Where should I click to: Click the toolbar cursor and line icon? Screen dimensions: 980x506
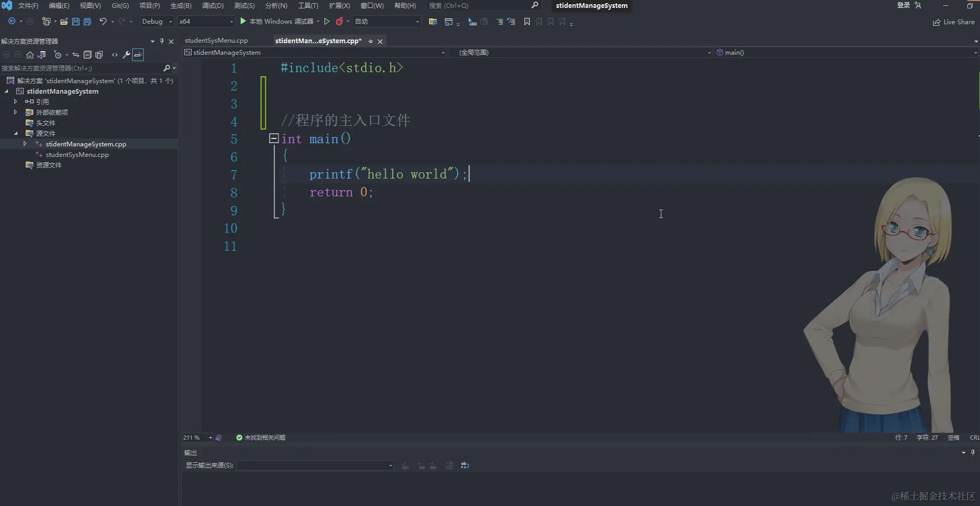[472, 22]
